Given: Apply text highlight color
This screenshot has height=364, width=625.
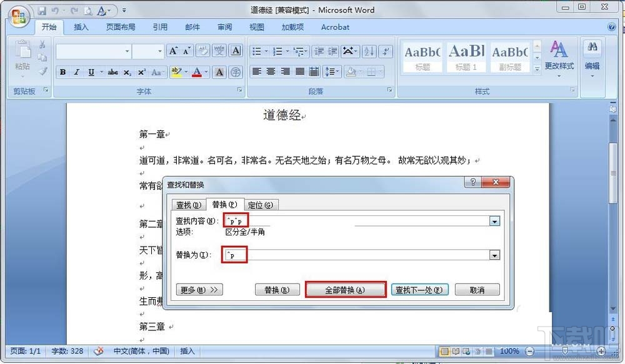Looking at the screenshot, I should pos(177,72).
